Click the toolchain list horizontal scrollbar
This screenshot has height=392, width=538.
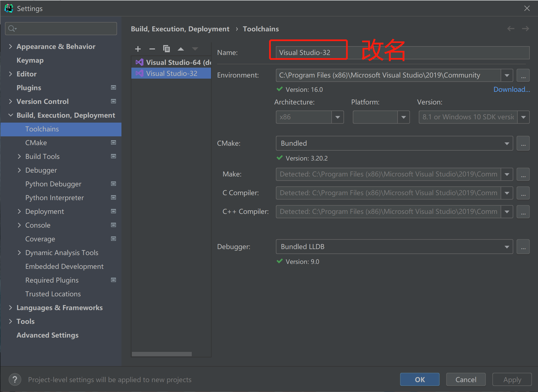(162, 354)
